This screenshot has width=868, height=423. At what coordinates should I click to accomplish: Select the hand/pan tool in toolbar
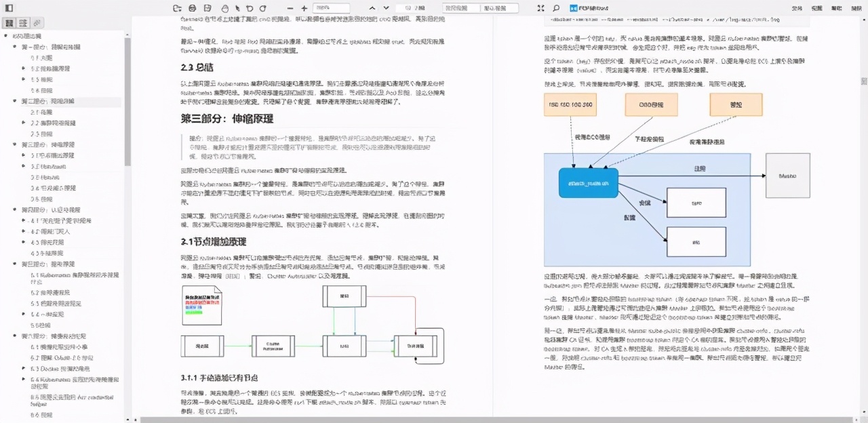pyautogui.click(x=226, y=7)
